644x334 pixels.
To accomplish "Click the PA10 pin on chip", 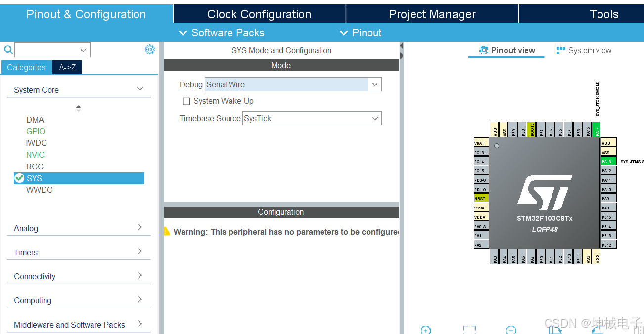I will (609, 189).
